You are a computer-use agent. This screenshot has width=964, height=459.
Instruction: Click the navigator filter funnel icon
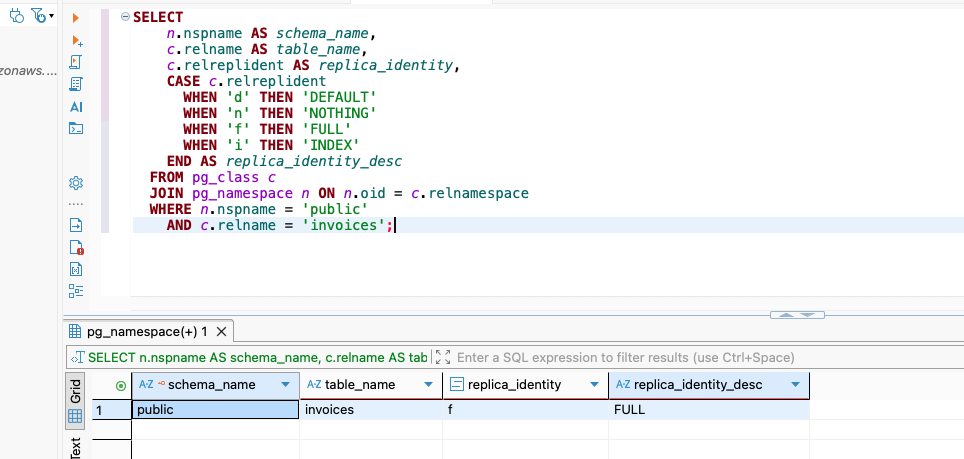(x=38, y=15)
